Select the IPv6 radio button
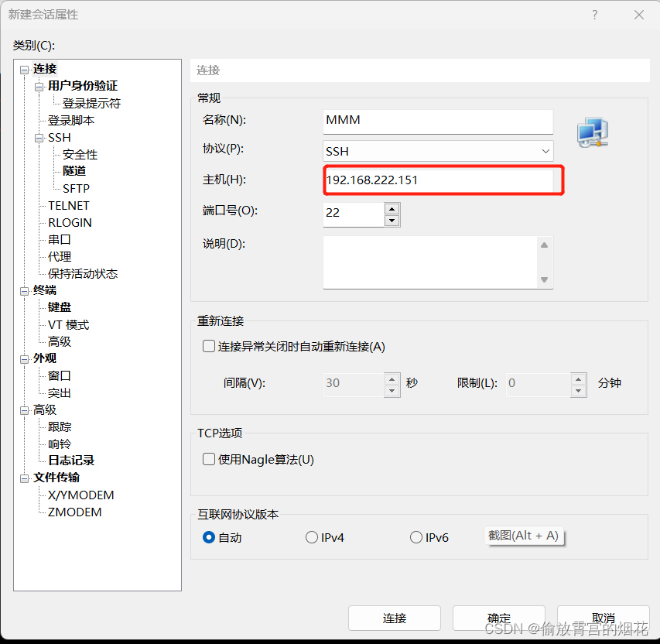 pos(415,537)
